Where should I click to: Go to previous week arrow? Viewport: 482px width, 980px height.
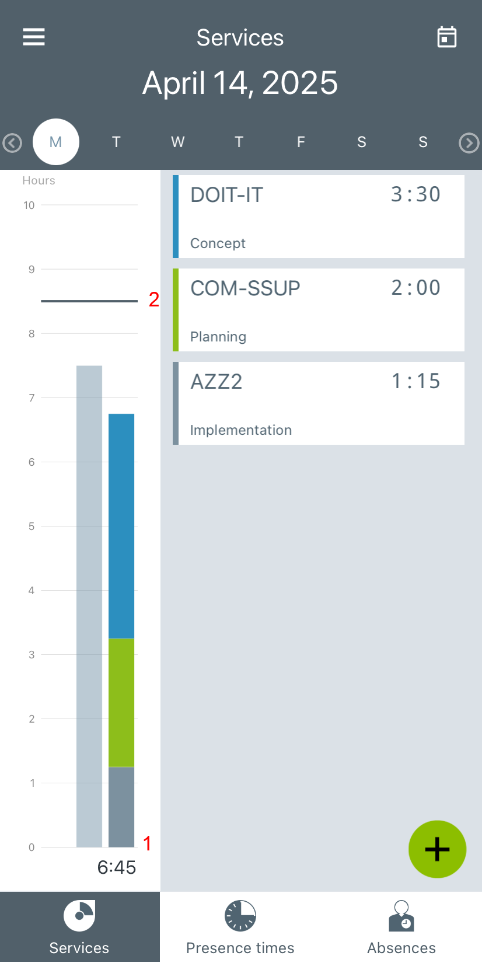[12, 143]
